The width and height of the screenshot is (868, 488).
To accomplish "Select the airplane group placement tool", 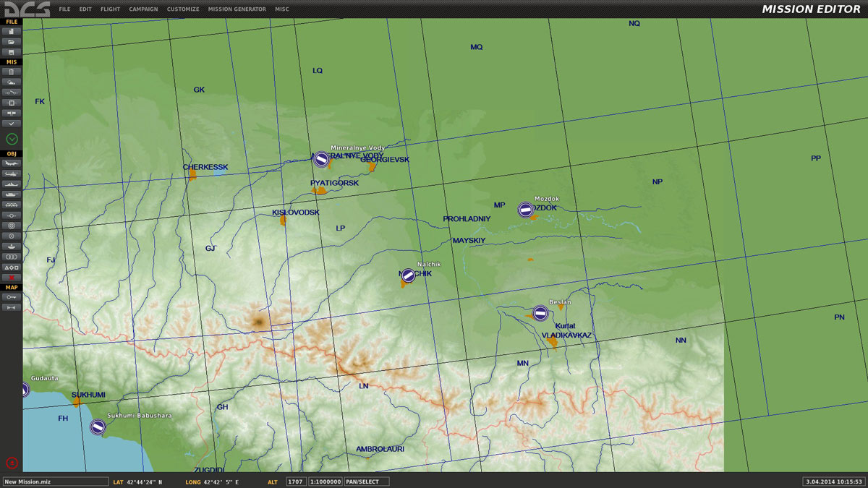I will point(12,163).
